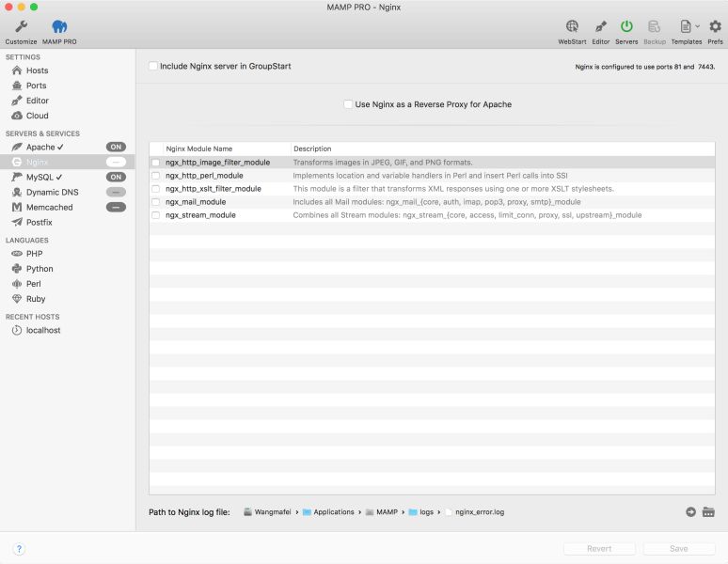Select PHP under Languages
The height and width of the screenshot is (564, 728).
click(35, 254)
